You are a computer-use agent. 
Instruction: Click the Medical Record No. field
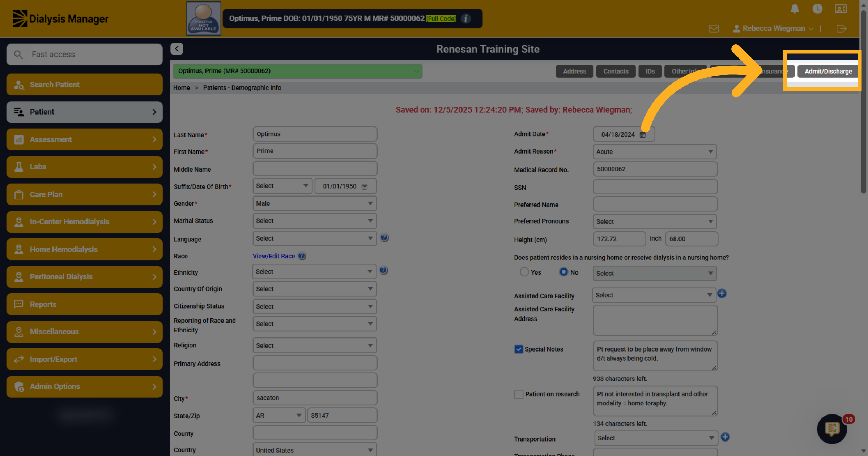click(x=655, y=169)
